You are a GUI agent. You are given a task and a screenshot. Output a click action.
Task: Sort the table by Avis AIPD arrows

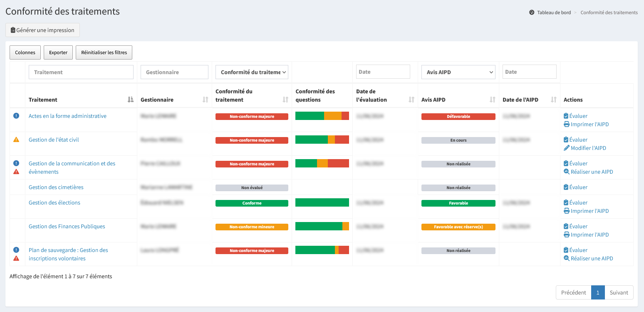pos(493,100)
